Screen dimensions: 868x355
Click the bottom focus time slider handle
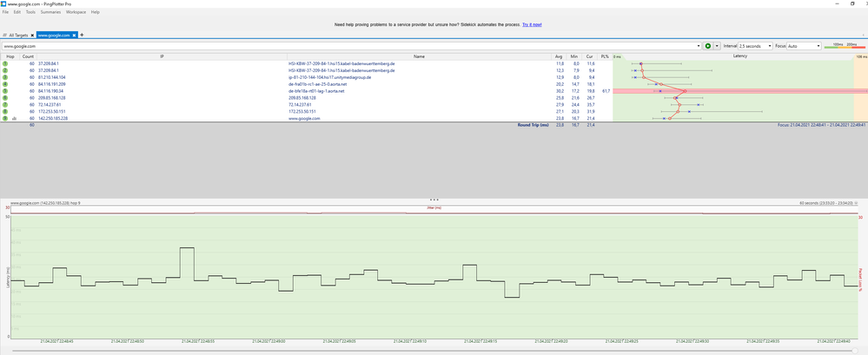pyautogui.click(x=855, y=350)
